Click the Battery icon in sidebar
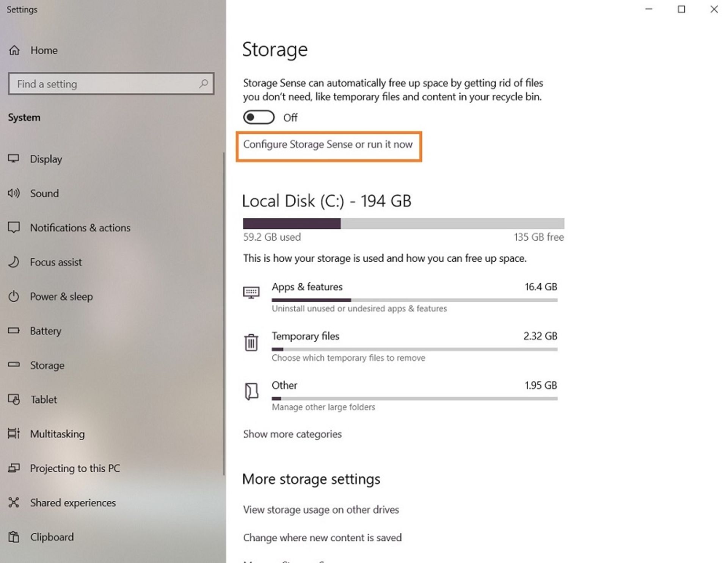Image resolution: width=728 pixels, height=563 pixels. (14, 330)
